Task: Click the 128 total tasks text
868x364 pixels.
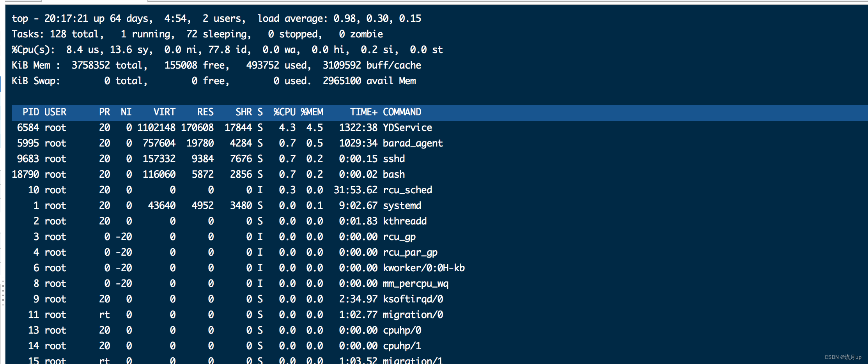Action: click(77, 34)
